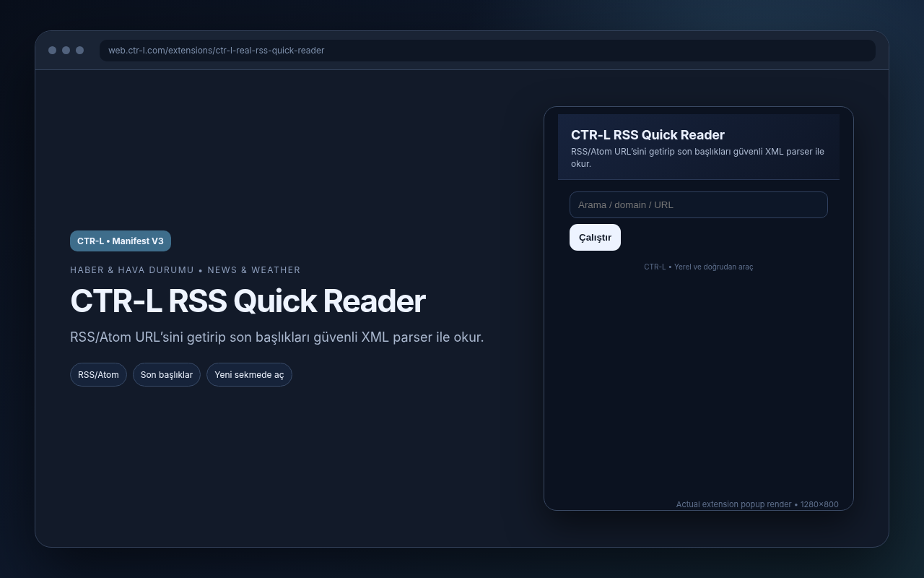This screenshot has width=924, height=578.
Task: Click the popup title CTR-L RSS Quick Reader
Action: click(648, 135)
